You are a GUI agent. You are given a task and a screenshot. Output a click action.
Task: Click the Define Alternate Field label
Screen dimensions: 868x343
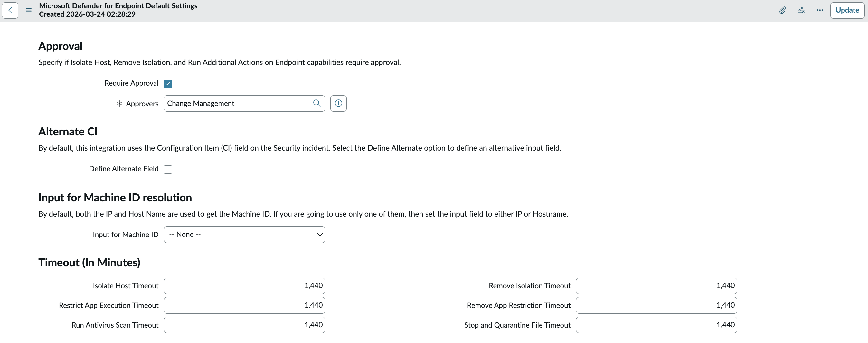(x=124, y=169)
